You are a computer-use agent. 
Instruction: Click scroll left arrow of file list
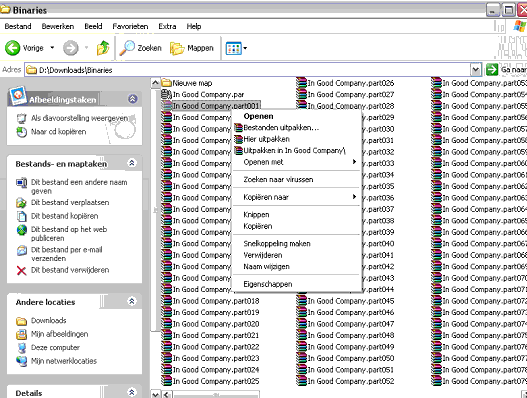167,394
